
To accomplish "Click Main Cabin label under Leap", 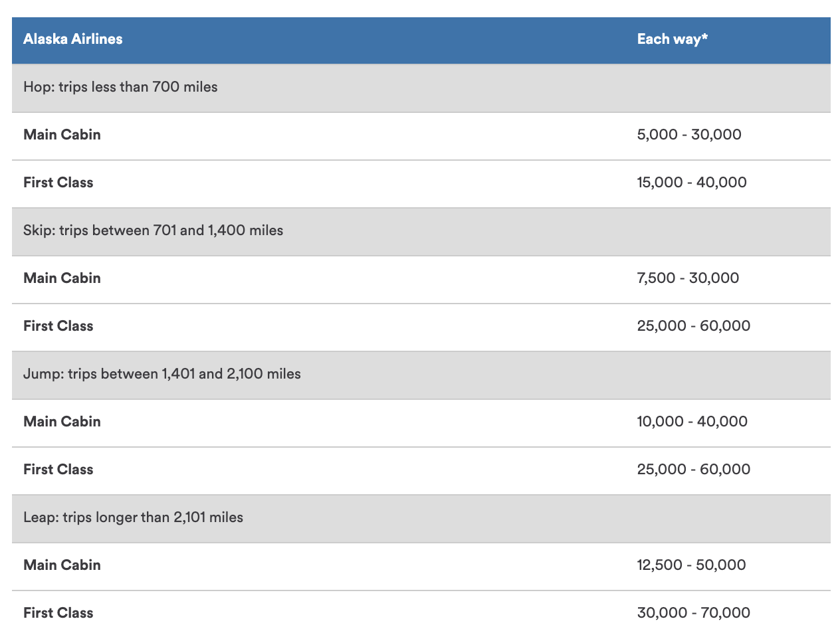I will pos(62,565).
